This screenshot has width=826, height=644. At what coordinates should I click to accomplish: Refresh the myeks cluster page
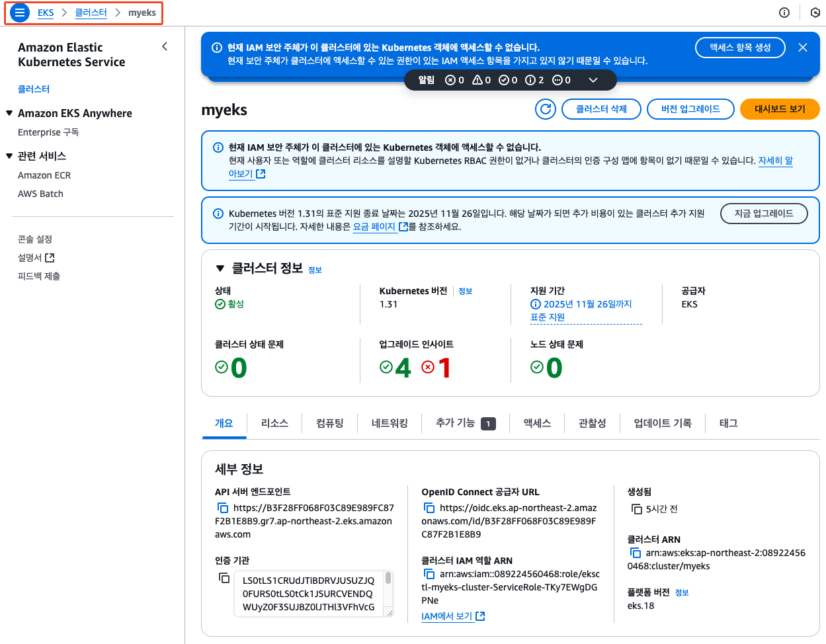click(546, 109)
